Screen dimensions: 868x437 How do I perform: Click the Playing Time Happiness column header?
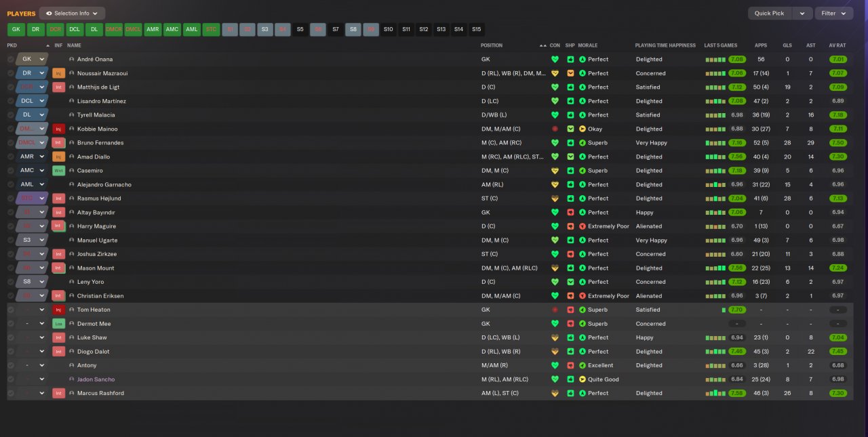coord(665,45)
